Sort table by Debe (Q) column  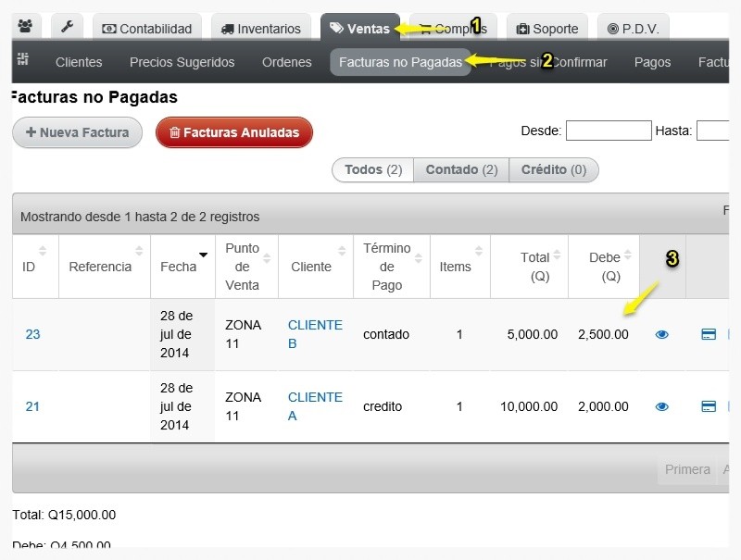pyautogui.click(x=604, y=267)
